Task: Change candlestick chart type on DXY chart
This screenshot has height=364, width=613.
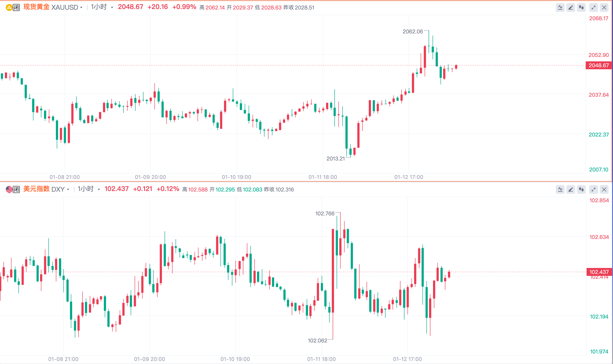Action: pos(581,189)
